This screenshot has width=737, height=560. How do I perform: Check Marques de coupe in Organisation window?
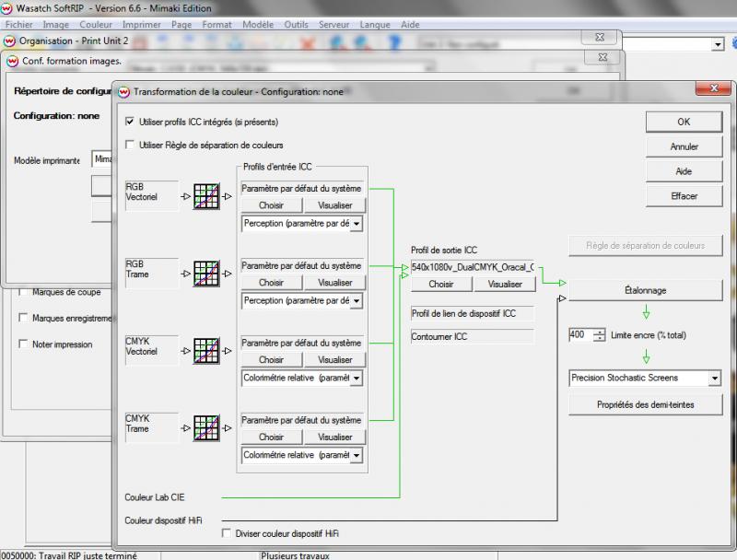point(22,292)
